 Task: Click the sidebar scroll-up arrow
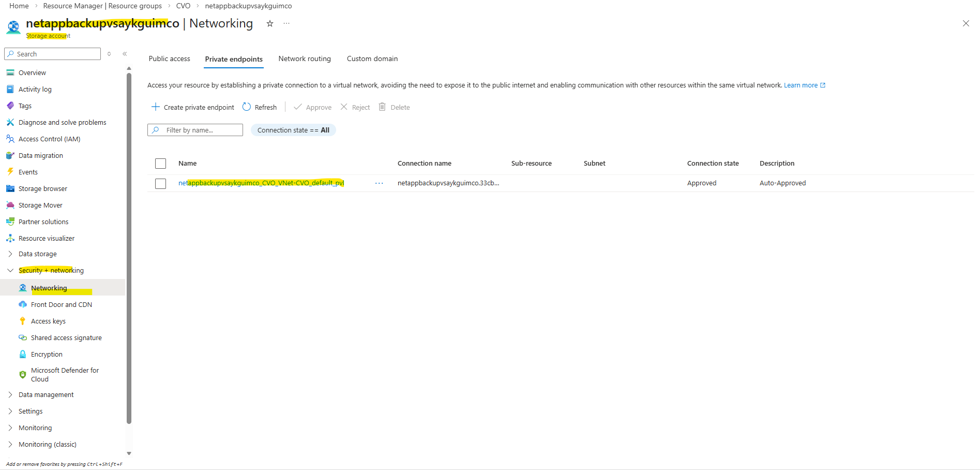(129, 68)
